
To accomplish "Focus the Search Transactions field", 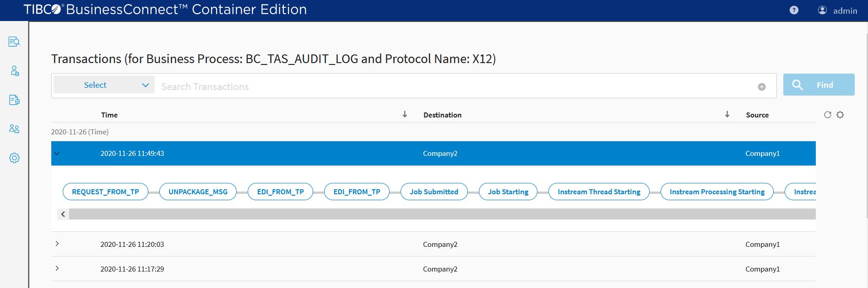I will tap(453, 87).
